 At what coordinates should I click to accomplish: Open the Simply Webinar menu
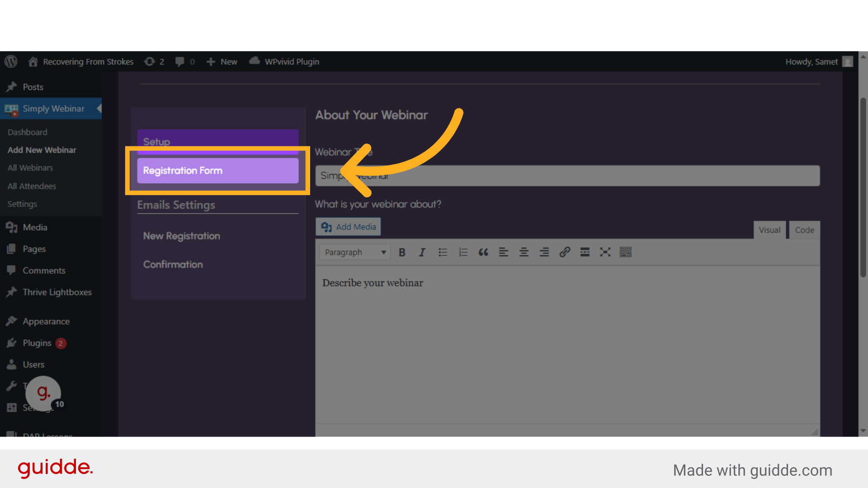(51, 108)
